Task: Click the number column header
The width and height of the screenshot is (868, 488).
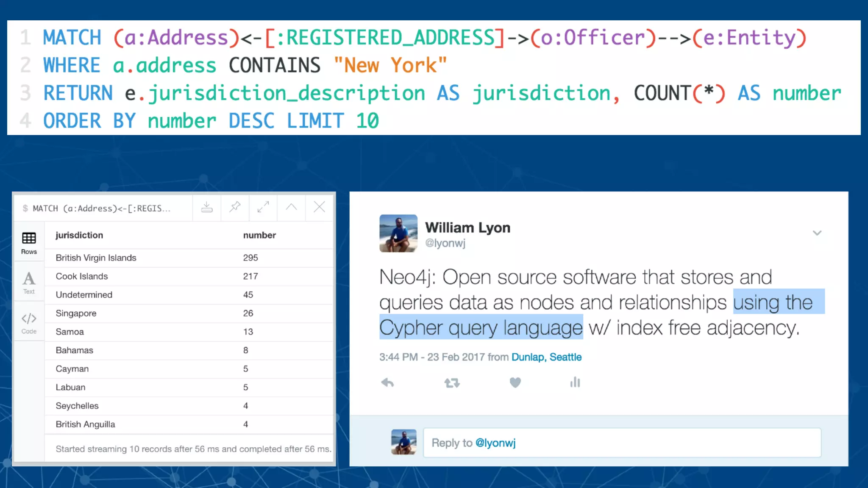Action: coord(259,235)
